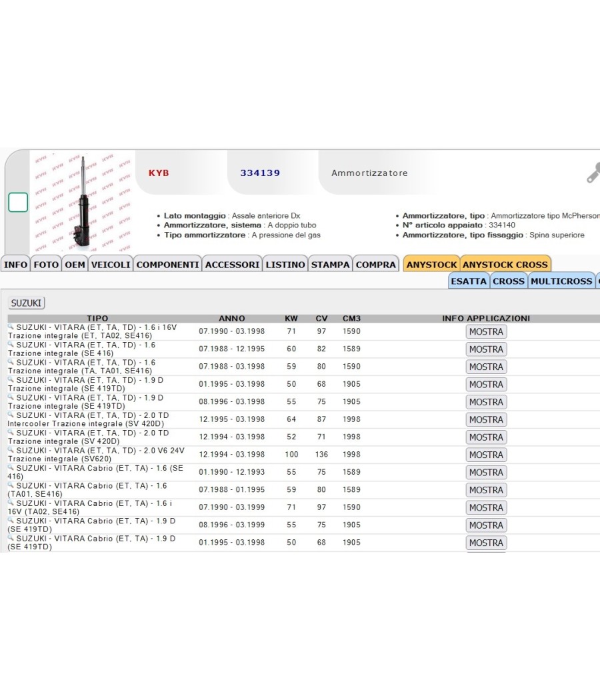
Task: Go to the VEICOLI tab
Action: click(x=111, y=264)
